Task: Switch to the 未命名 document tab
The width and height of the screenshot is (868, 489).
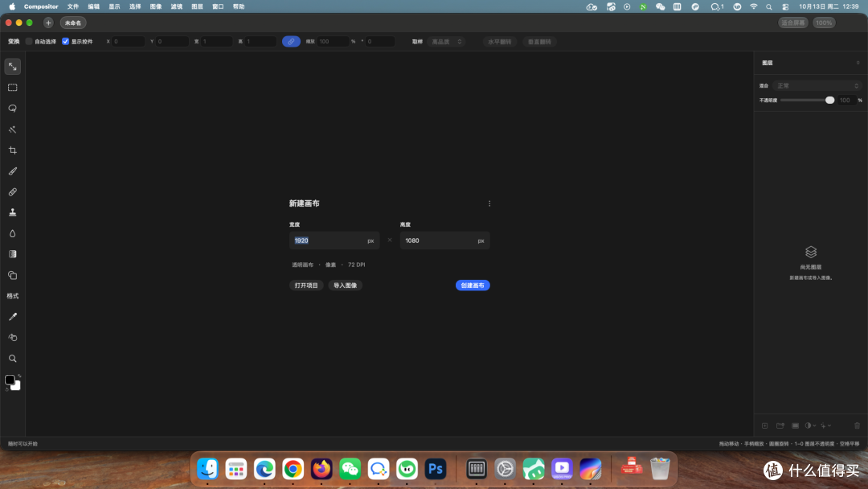Action: tap(73, 23)
